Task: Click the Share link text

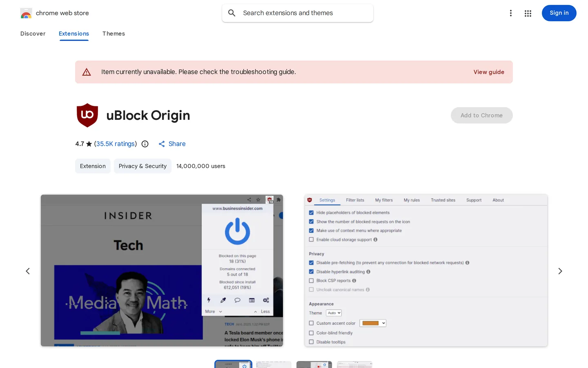Action: click(x=177, y=144)
